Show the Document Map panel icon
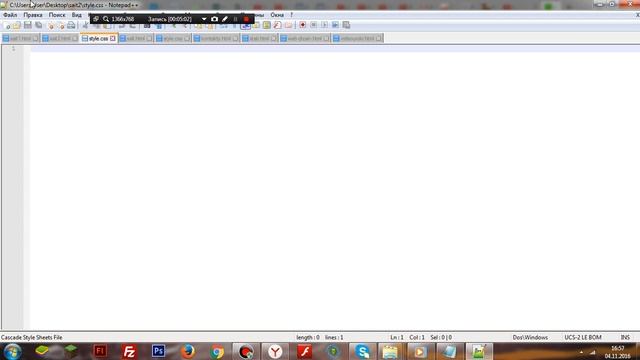The height and width of the screenshot is (360, 640). coord(267,25)
